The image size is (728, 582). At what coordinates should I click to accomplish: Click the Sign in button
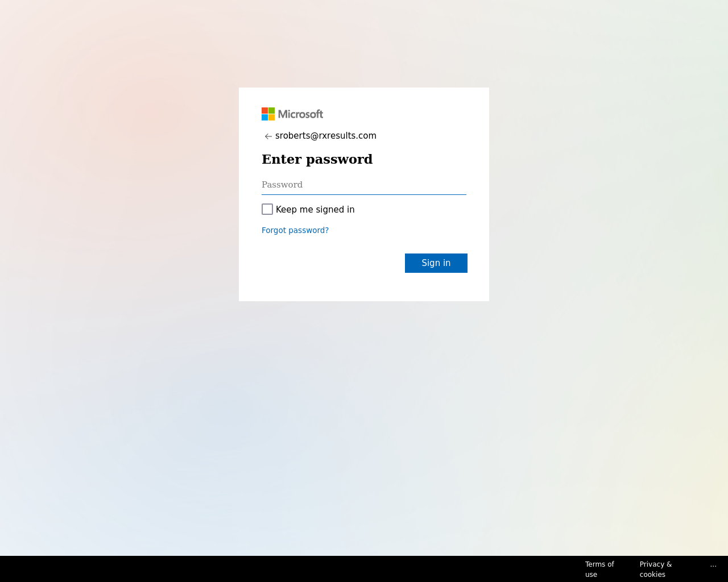(436, 263)
